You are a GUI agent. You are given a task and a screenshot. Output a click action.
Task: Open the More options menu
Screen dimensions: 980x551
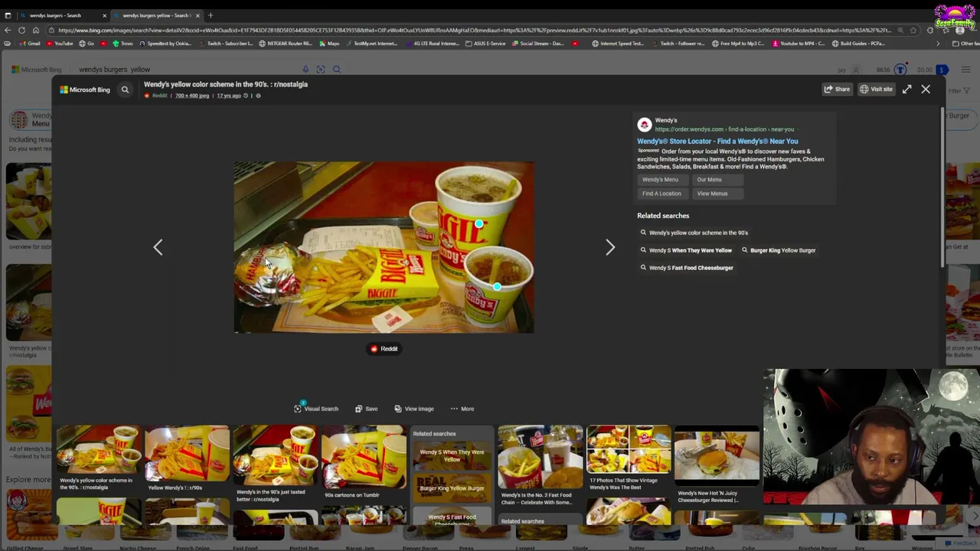tap(462, 409)
